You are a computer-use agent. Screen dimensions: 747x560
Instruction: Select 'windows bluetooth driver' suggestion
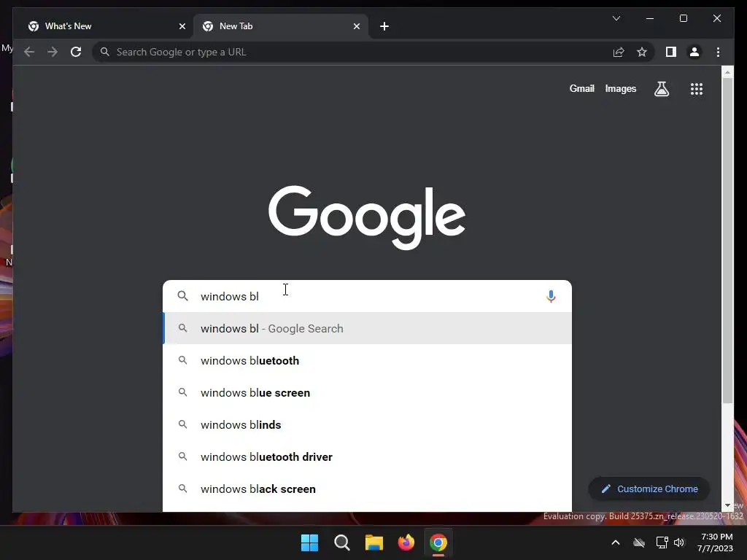368,456
